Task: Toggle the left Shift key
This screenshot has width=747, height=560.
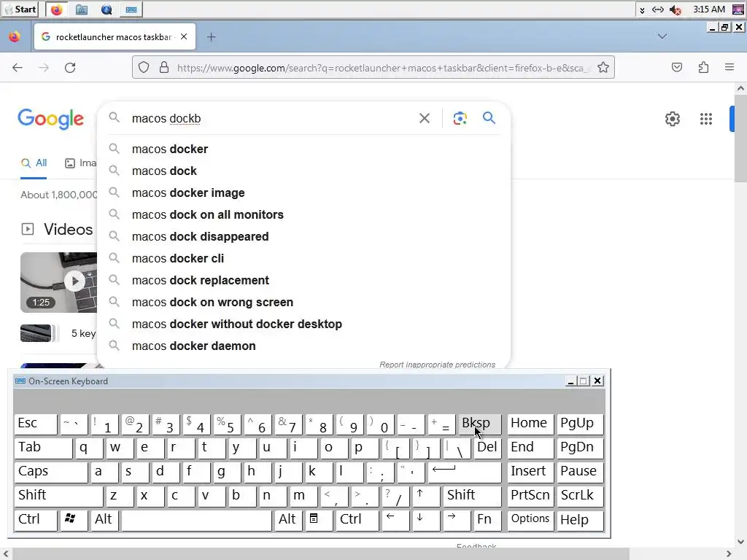Action: click(58, 496)
